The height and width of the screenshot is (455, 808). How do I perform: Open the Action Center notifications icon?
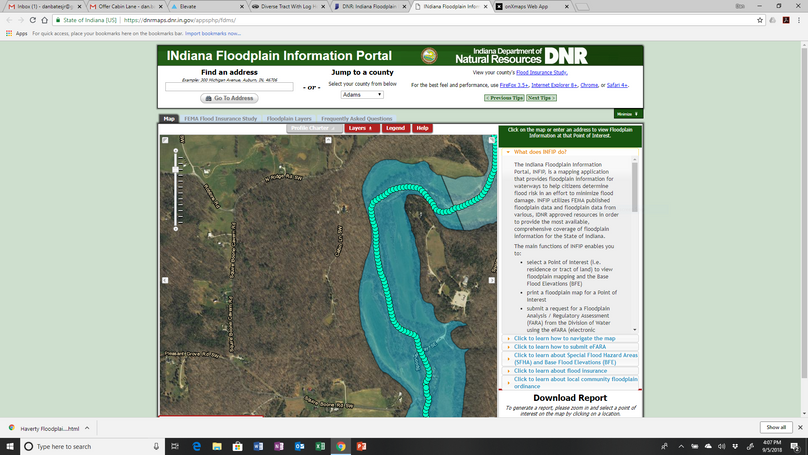pos(795,446)
